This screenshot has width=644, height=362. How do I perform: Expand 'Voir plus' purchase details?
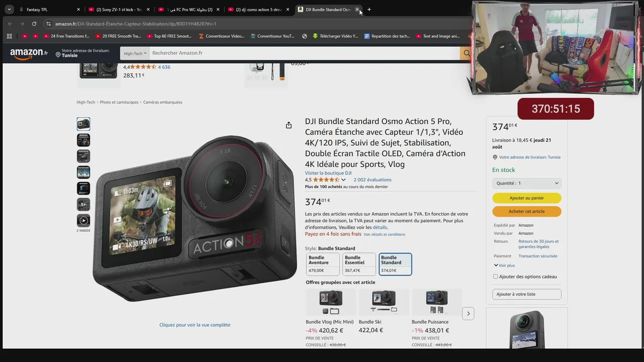point(504,265)
